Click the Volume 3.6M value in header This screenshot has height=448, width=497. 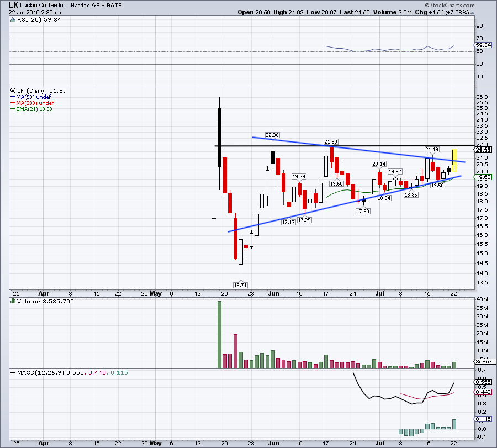393,12
